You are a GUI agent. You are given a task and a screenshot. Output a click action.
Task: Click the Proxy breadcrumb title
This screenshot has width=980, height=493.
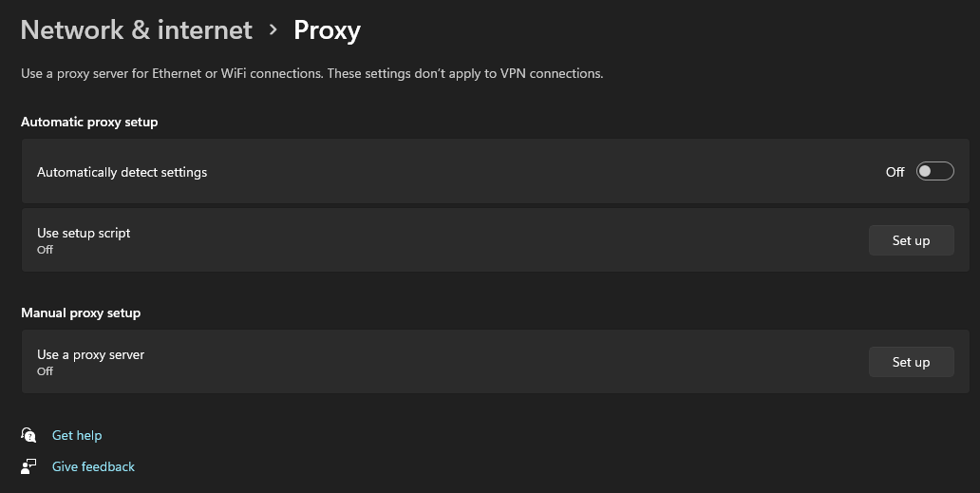[327, 30]
